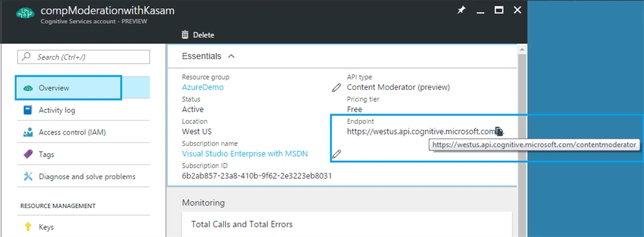644x237 pixels.
Task: Click the vertical scrollbar up arrow
Action: [522, 49]
